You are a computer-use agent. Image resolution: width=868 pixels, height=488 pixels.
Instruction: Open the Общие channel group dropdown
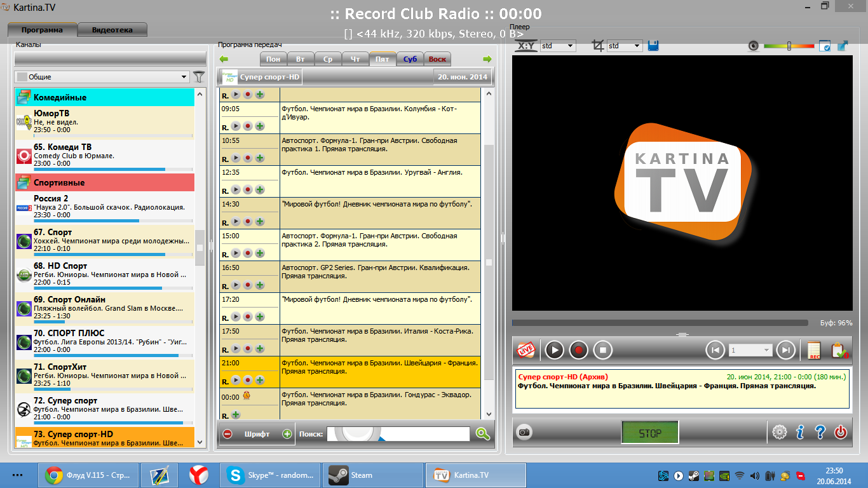point(102,77)
